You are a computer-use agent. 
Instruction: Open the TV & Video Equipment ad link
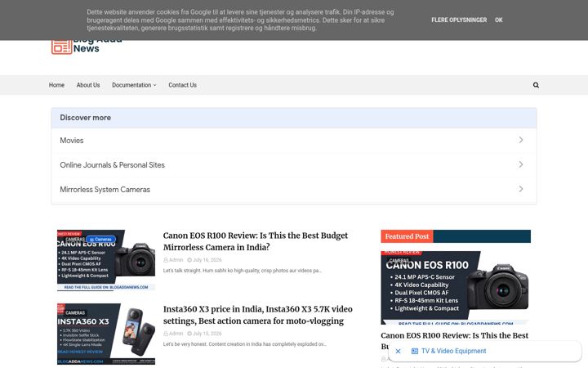453,351
